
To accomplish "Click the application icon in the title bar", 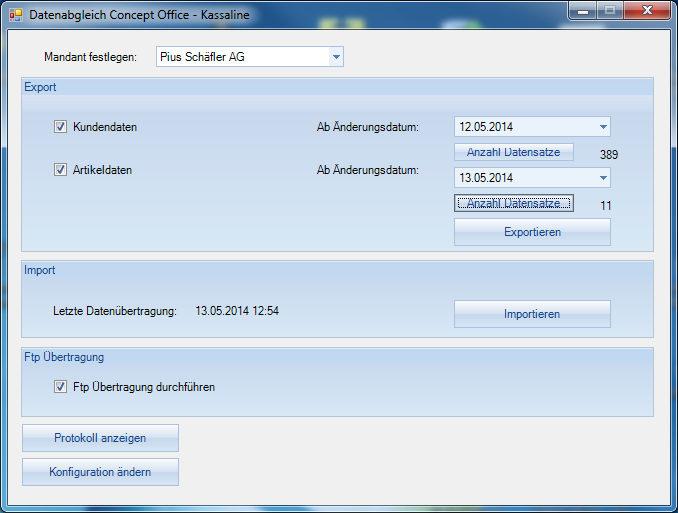I will (16, 16).
